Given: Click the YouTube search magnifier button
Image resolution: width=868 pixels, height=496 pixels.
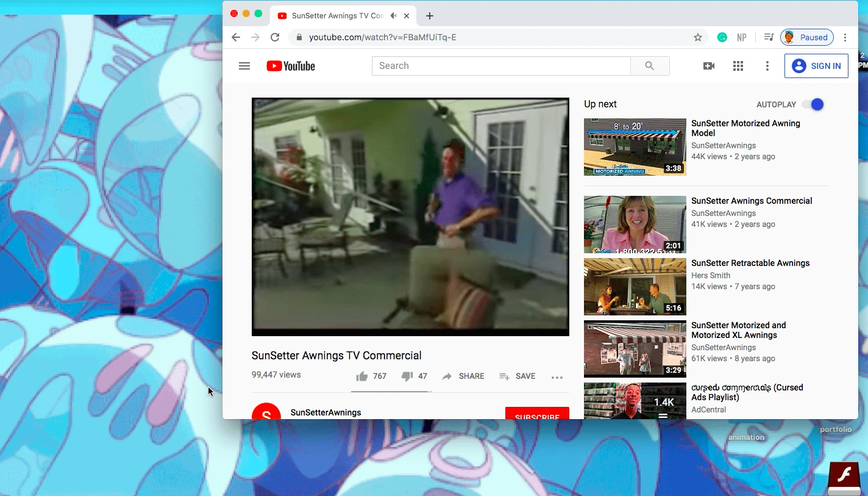Looking at the screenshot, I should pyautogui.click(x=650, y=66).
